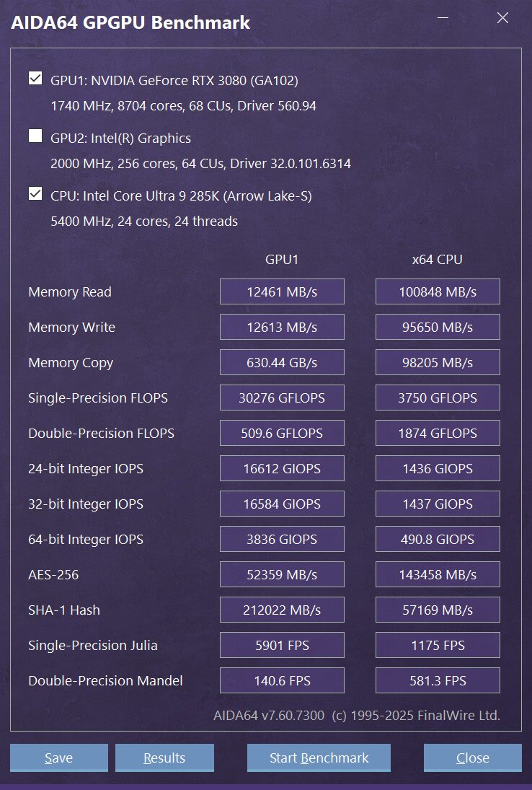532x790 pixels.
Task: Open the Results button
Action: tap(164, 758)
